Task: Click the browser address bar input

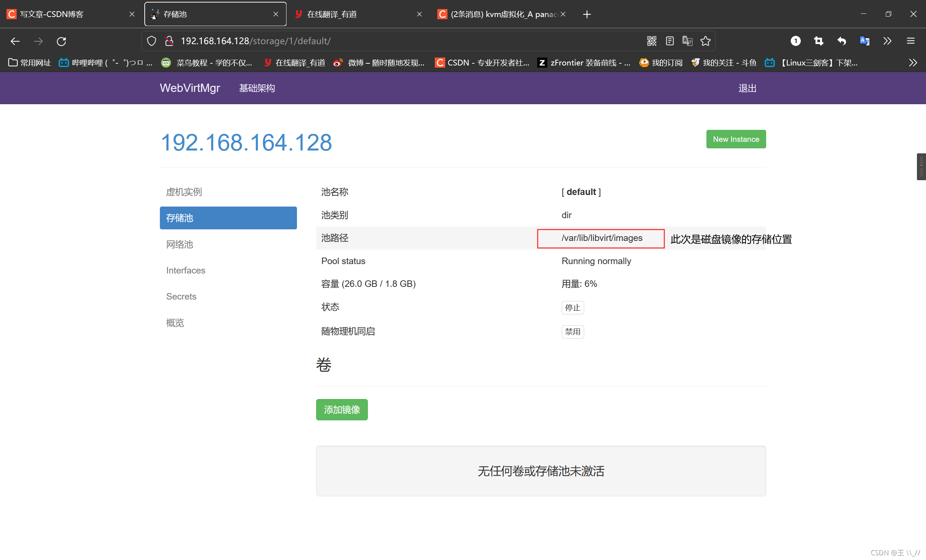Action: click(x=397, y=42)
